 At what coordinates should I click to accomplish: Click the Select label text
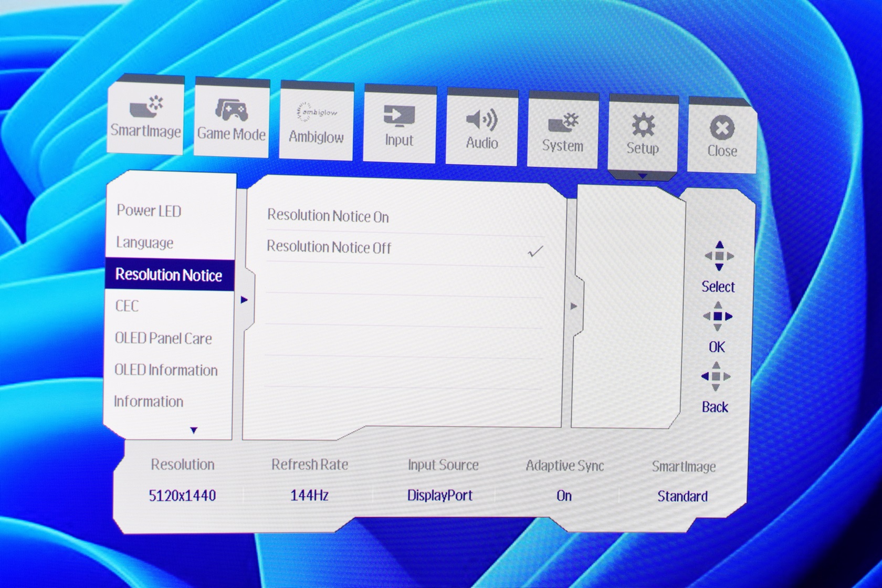[718, 287]
